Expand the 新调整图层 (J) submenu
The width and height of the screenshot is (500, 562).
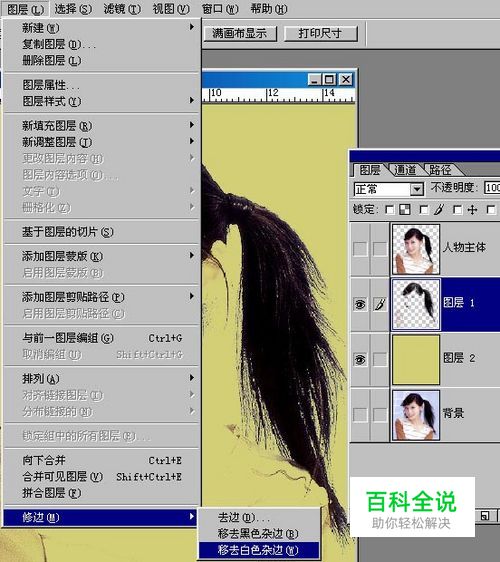tap(101, 142)
